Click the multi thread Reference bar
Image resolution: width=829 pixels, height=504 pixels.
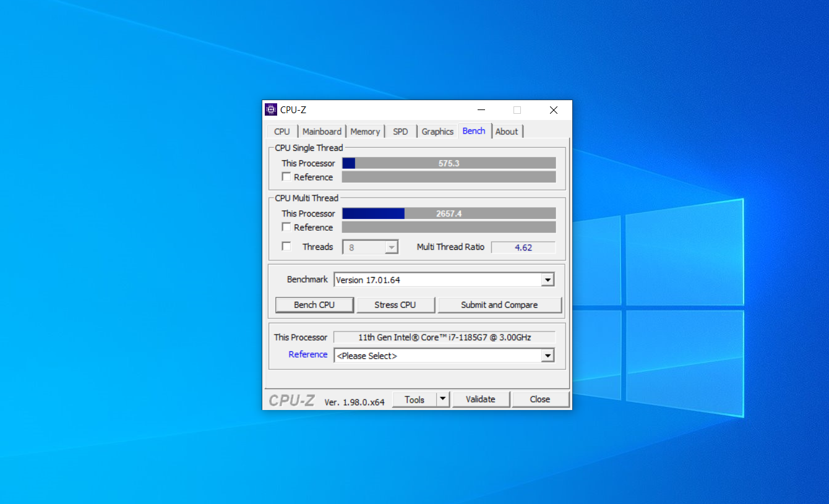tap(449, 227)
